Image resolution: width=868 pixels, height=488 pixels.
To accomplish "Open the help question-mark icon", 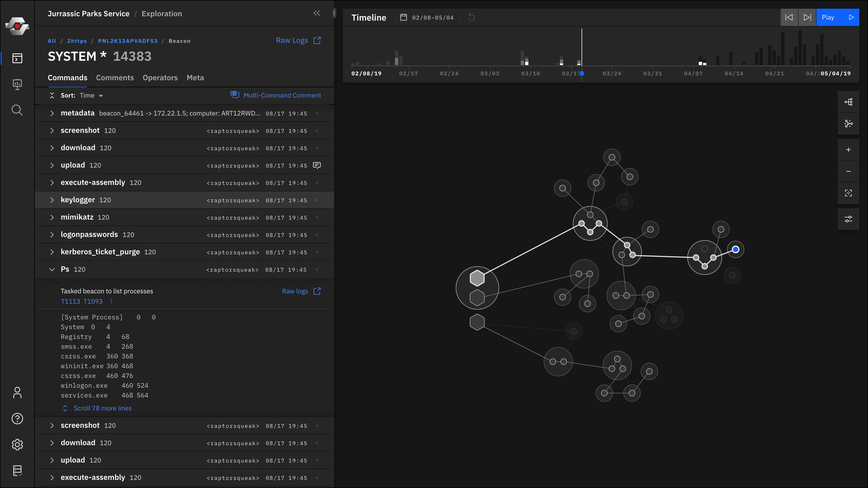I will (x=17, y=419).
